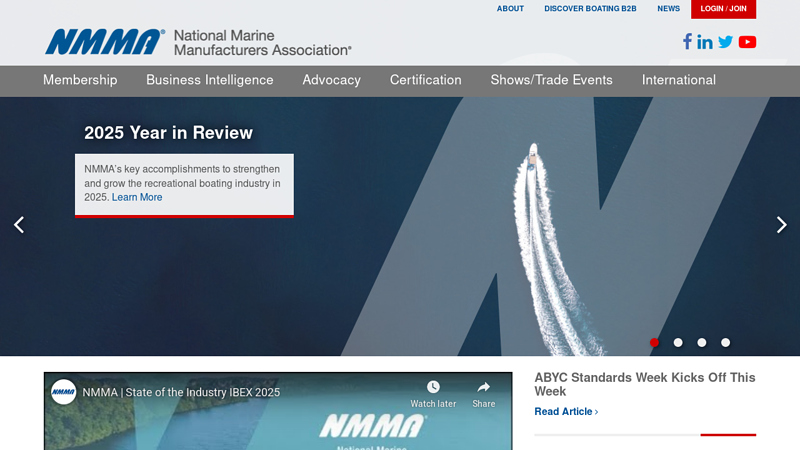Select the fourth carousel dot

click(x=726, y=342)
